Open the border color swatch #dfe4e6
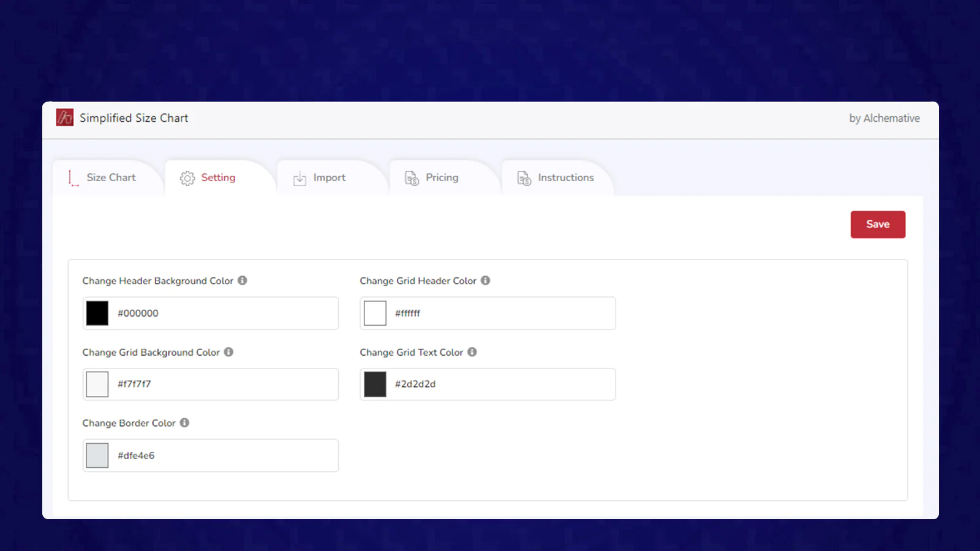980x551 pixels. [x=97, y=455]
